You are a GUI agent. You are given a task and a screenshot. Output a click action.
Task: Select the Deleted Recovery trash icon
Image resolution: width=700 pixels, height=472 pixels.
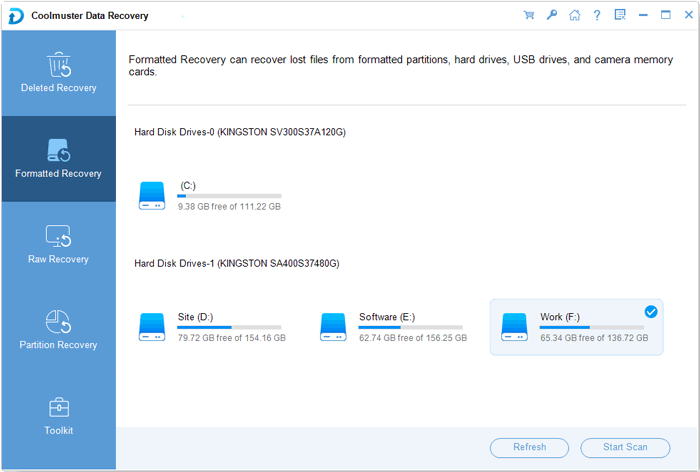click(x=59, y=64)
